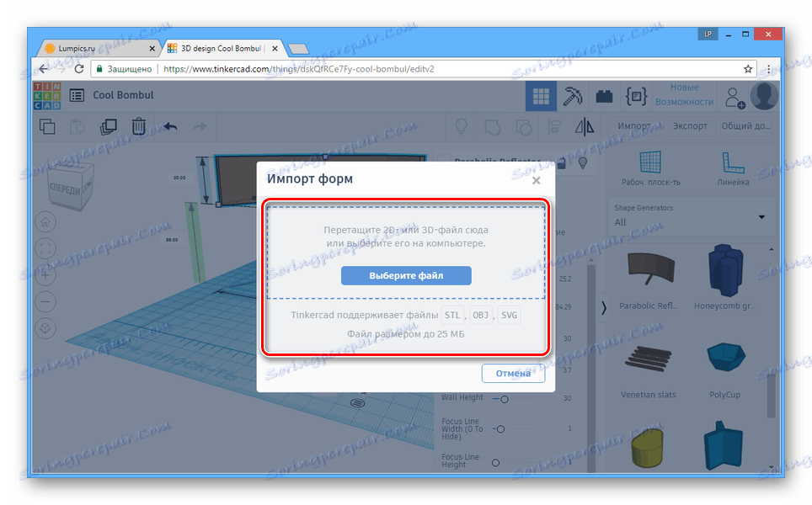Click the file drop area in import dialog
Viewport: 812px width, 505px height.
[406, 252]
